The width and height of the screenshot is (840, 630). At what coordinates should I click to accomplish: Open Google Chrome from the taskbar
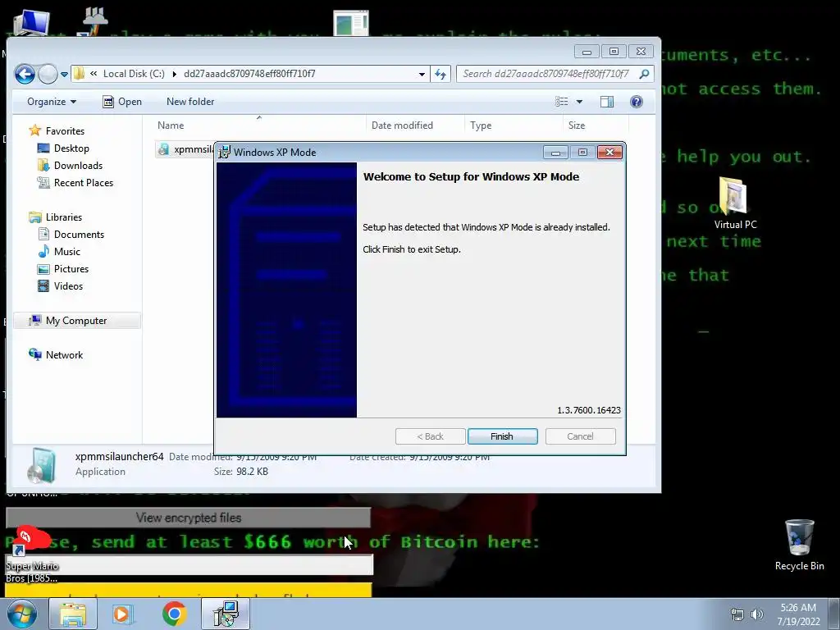[174, 614]
